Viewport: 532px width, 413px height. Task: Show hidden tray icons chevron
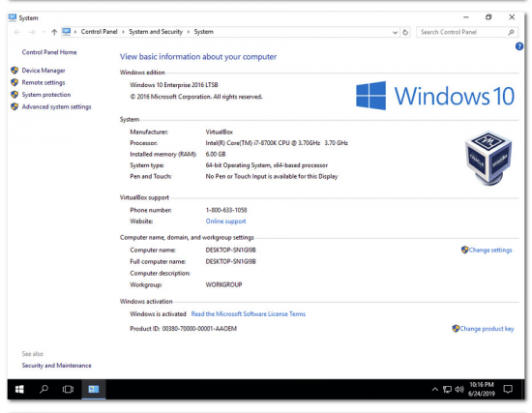point(434,389)
